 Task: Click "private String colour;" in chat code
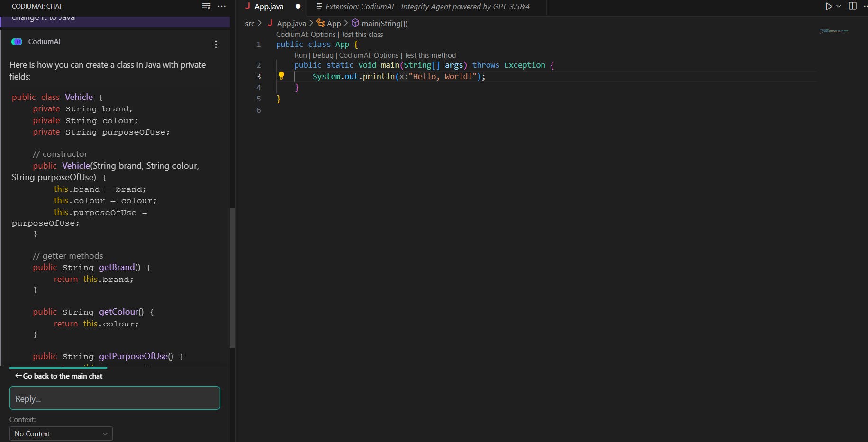86,121
